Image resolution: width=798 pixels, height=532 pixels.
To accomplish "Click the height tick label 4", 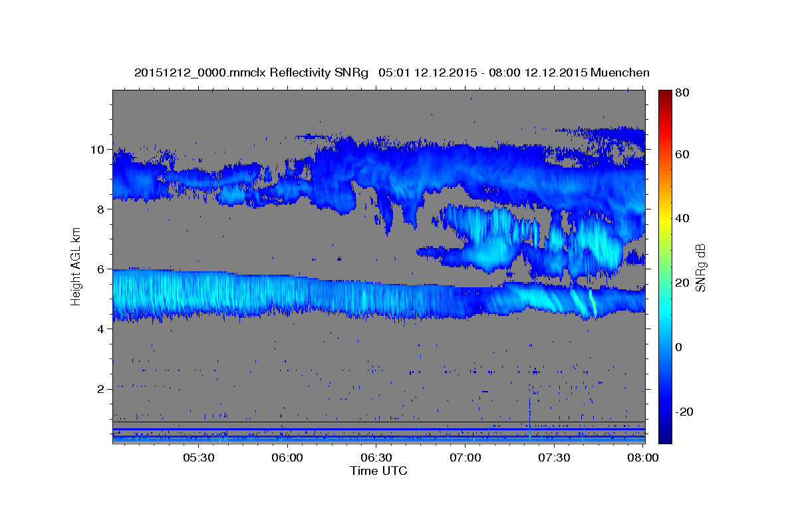I will point(102,329).
